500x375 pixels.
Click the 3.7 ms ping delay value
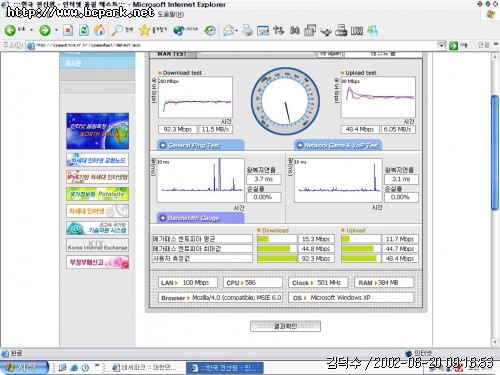click(264, 179)
